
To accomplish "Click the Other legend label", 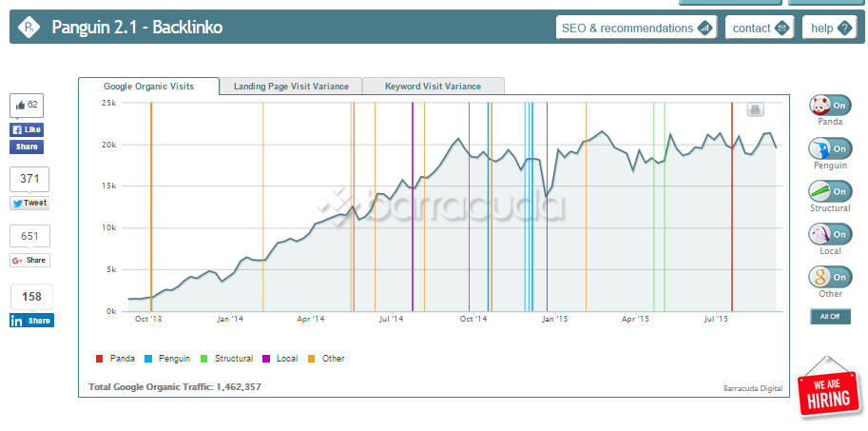I will [x=334, y=359].
